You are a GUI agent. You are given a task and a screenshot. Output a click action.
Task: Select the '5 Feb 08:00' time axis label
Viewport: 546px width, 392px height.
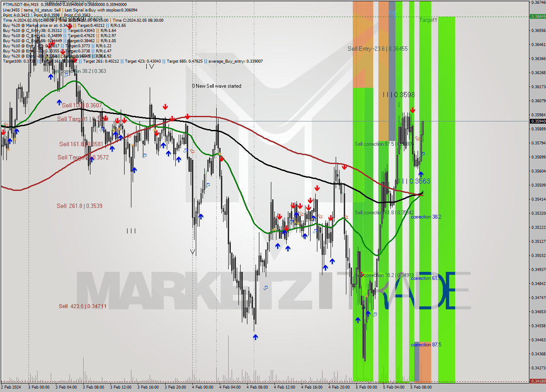pos(421,387)
